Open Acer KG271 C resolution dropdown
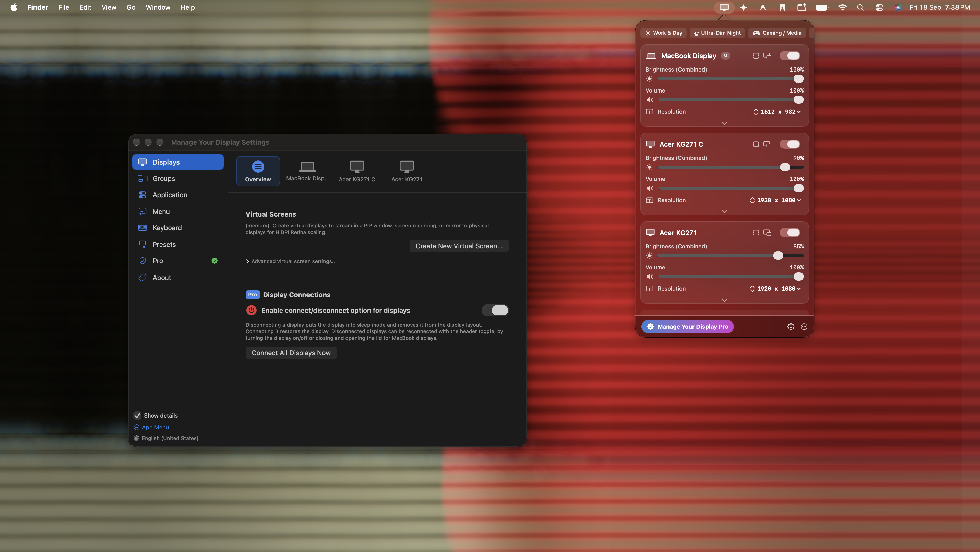Image resolution: width=980 pixels, height=552 pixels. pyautogui.click(x=775, y=200)
